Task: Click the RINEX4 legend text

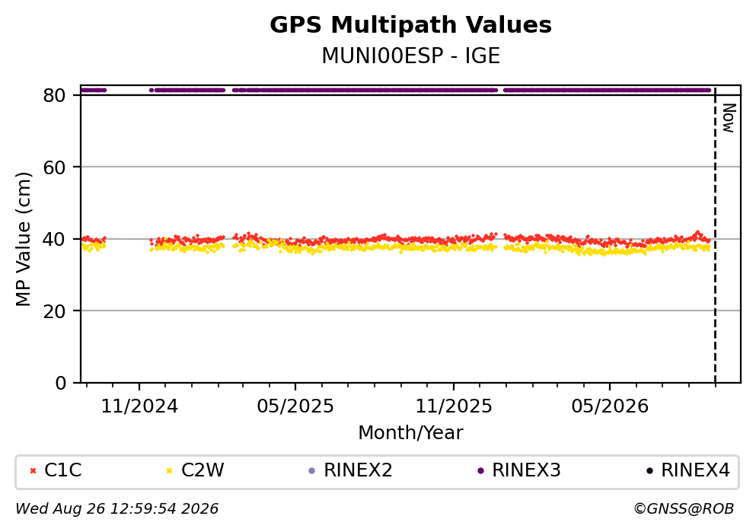Action: 695,470
